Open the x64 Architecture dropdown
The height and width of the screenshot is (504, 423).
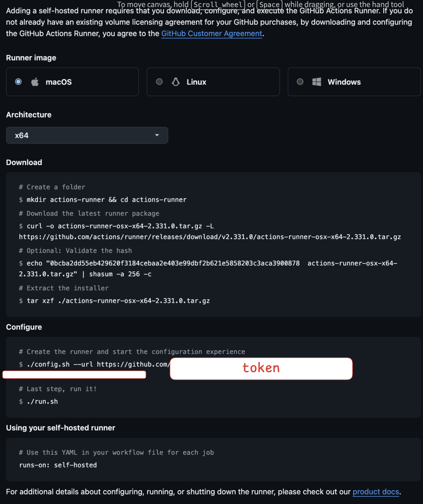point(87,135)
